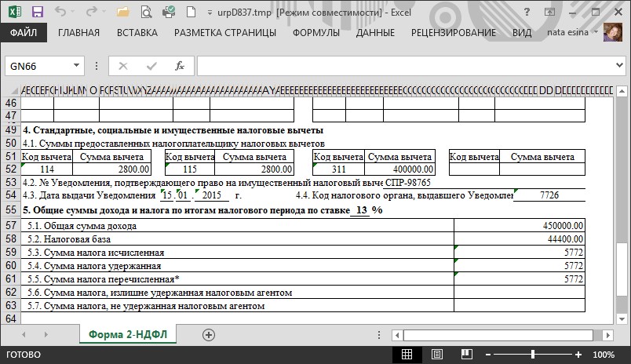Click the Save icon in quick access toolbar

click(x=38, y=13)
